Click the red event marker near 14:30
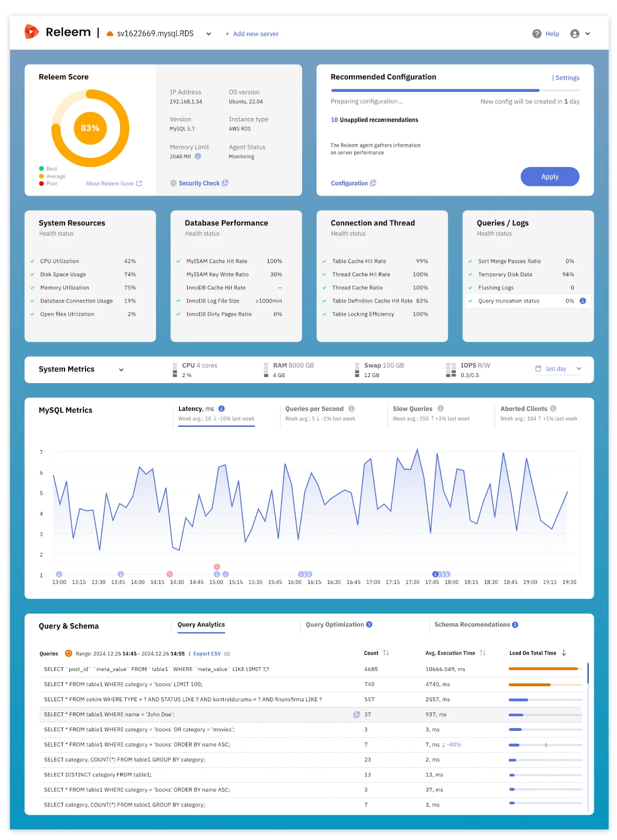Image resolution: width=617 pixels, height=840 pixels. (169, 574)
